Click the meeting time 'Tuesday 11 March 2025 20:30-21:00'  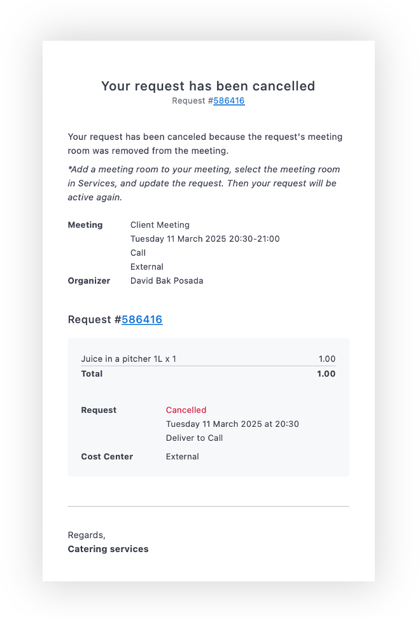[x=205, y=238]
